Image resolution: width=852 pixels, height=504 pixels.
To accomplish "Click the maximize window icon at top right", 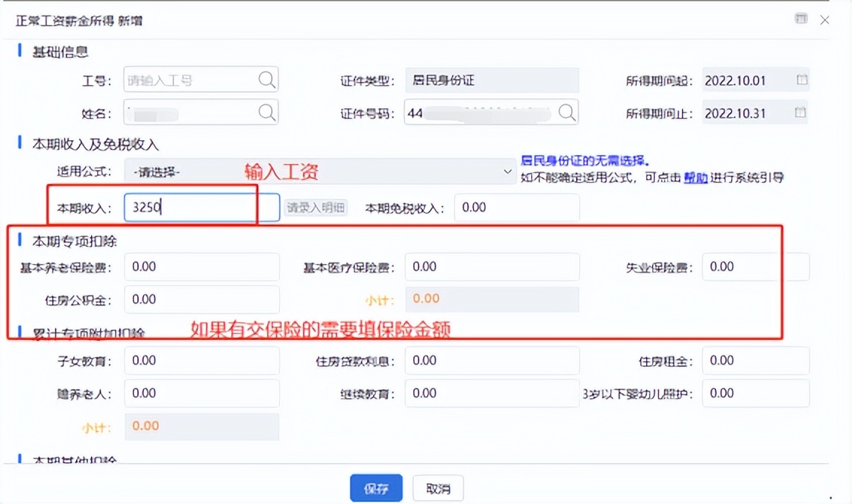I will [801, 19].
